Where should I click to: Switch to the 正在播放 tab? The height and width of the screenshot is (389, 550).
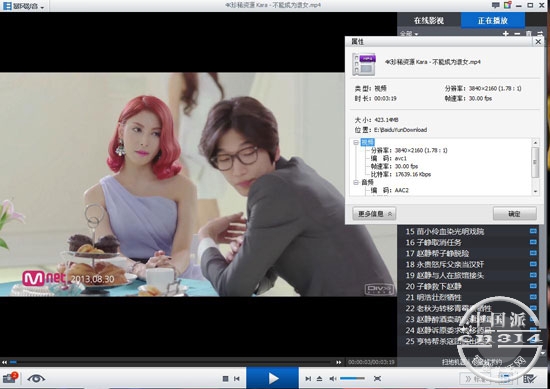(x=493, y=20)
